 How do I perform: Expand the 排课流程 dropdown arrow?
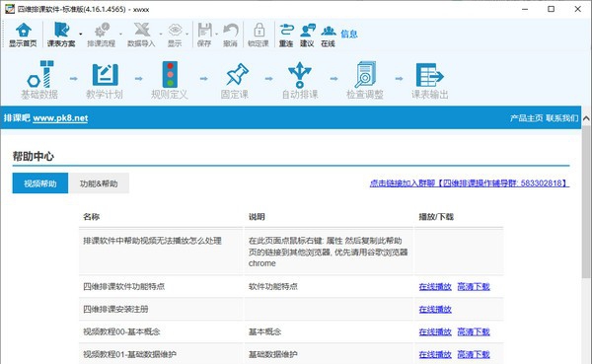[120, 34]
